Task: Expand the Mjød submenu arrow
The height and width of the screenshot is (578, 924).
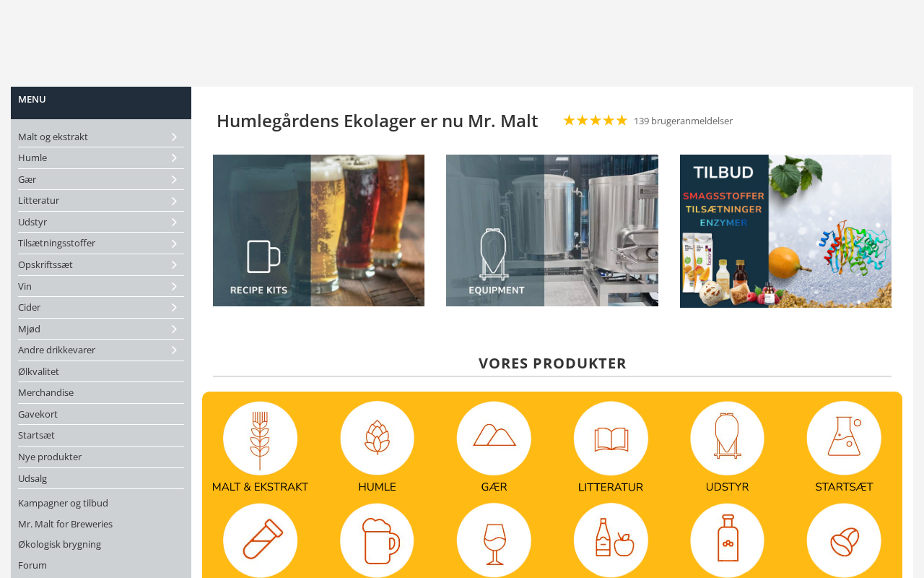Action: tap(174, 329)
